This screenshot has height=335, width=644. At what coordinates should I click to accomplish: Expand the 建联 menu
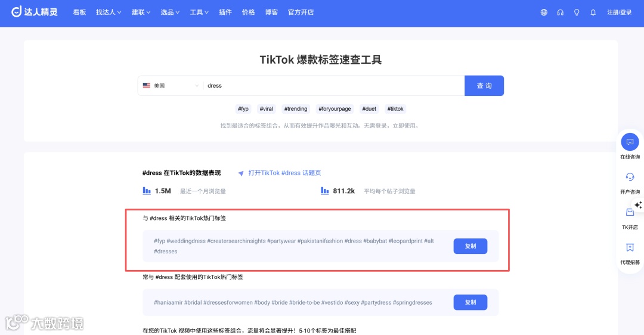141,13
